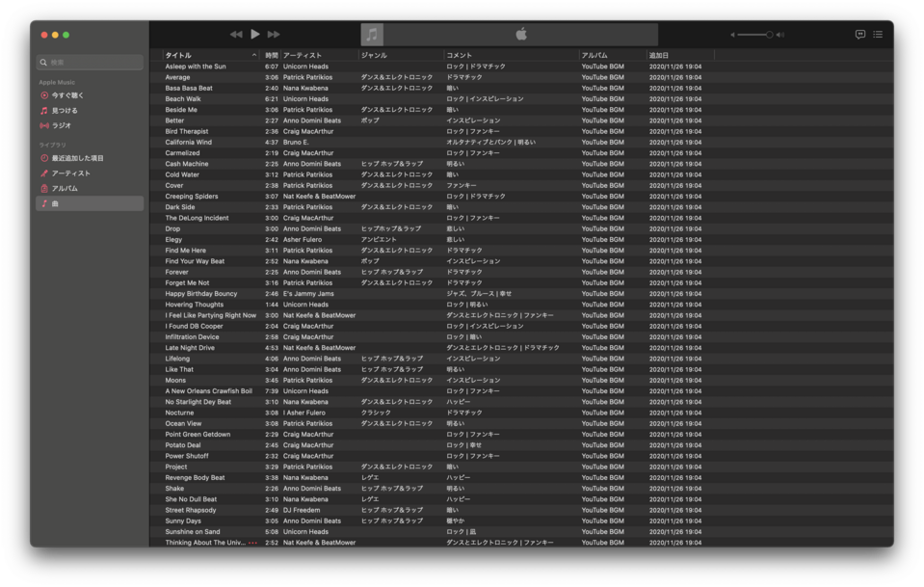Click the maximum volume speaker icon
924x587 pixels.
780,35
